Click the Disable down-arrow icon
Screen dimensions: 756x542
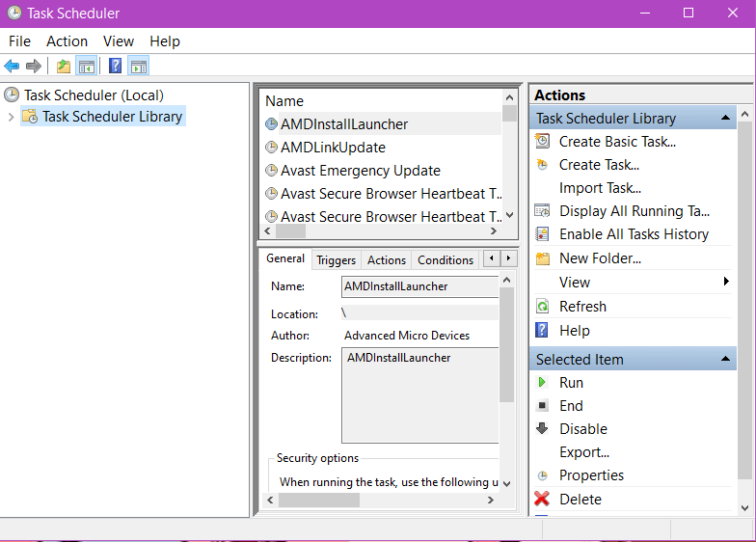click(x=542, y=428)
